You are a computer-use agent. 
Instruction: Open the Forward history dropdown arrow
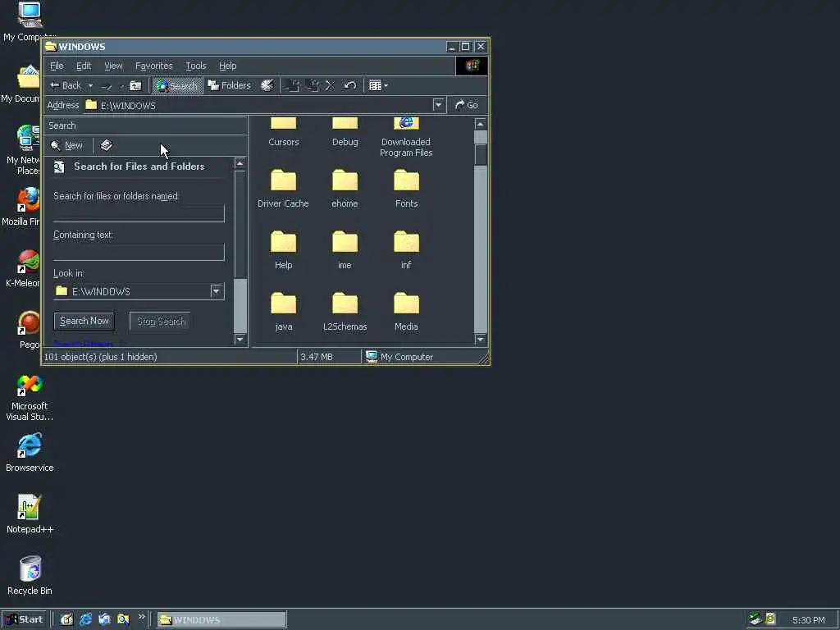121,85
